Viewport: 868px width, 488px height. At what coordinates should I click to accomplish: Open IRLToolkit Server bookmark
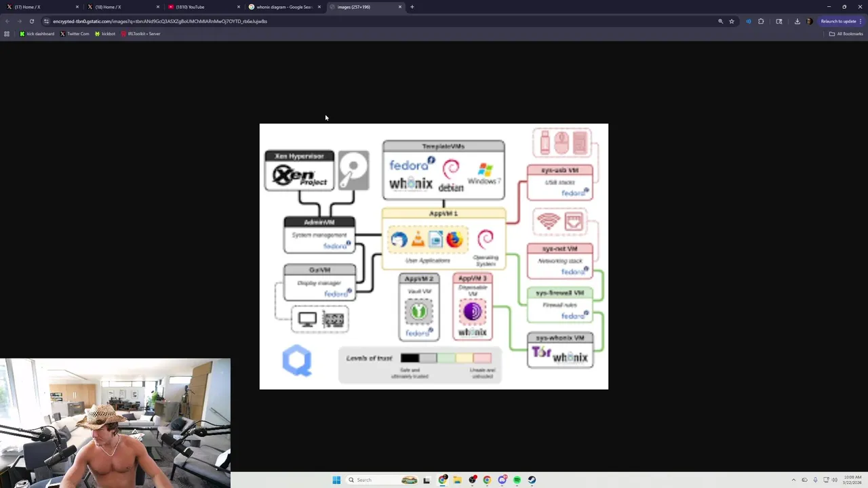click(140, 34)
